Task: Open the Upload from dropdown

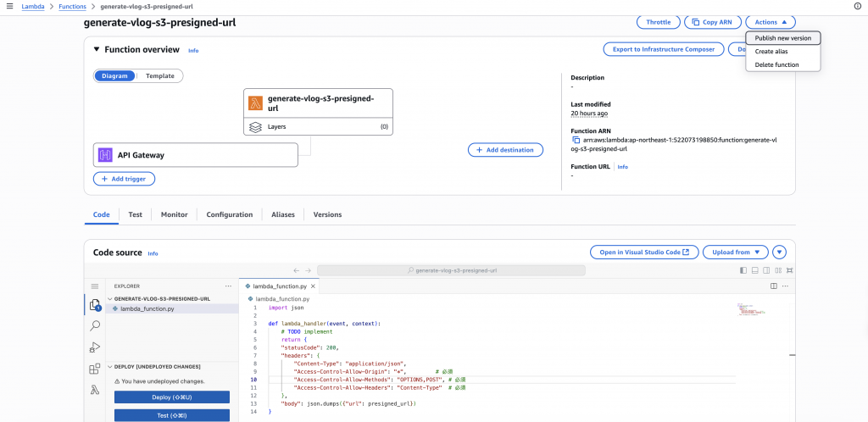Action: click(736, 253)
